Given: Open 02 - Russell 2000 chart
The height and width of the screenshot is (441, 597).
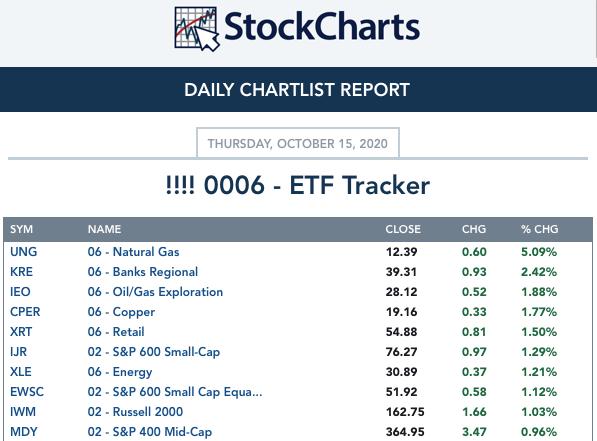Looking at the screenshot, I should tap(135, 412).
